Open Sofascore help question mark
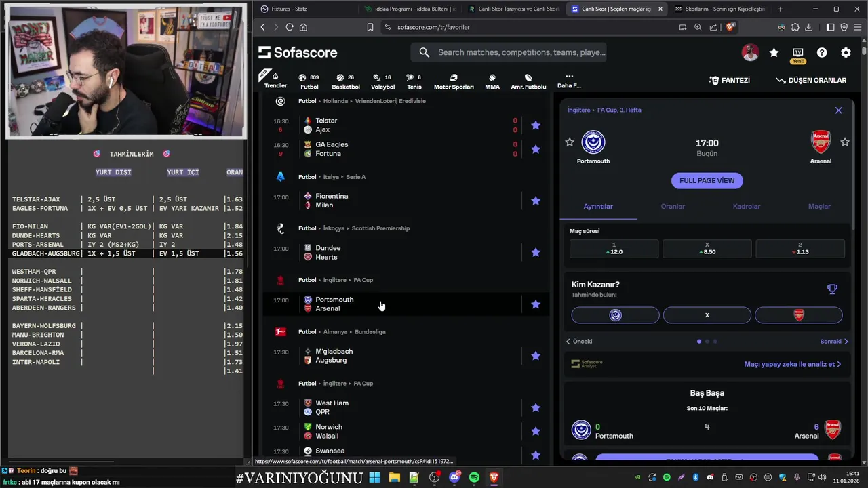 (822, 52)
